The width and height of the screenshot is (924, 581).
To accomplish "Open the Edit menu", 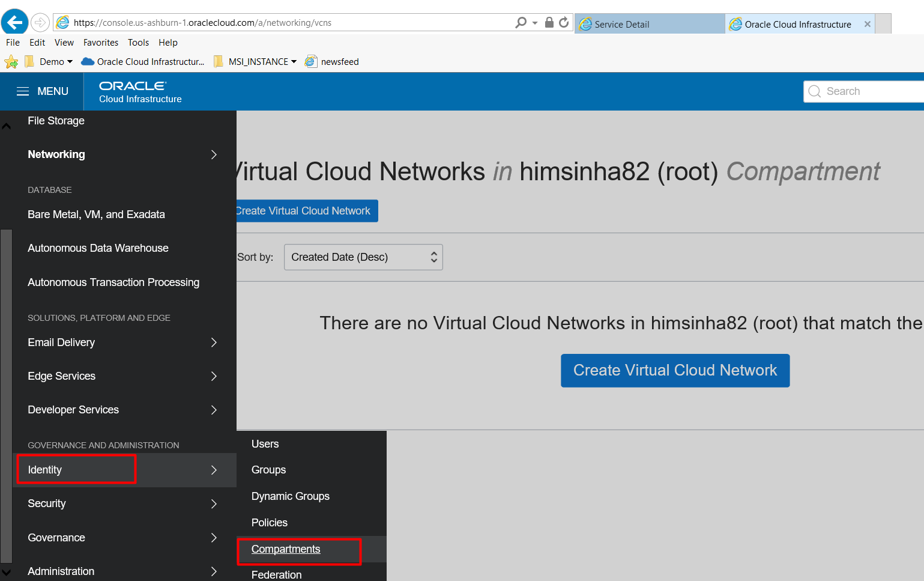I will coord(37,43).
